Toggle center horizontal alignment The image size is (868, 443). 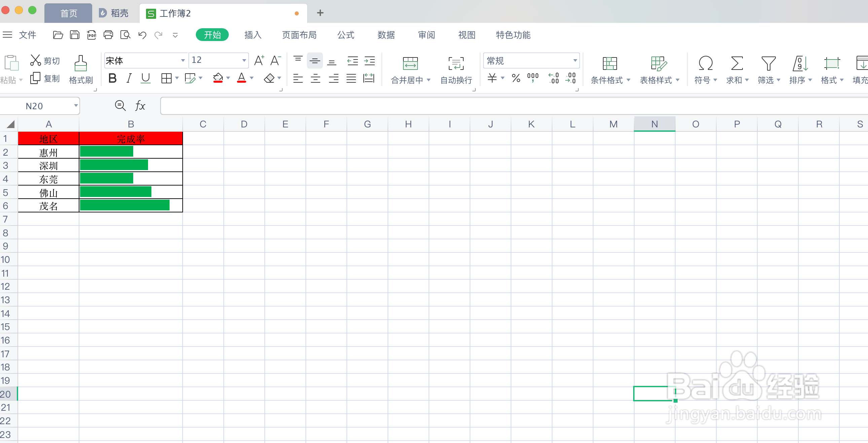(315, 78)
